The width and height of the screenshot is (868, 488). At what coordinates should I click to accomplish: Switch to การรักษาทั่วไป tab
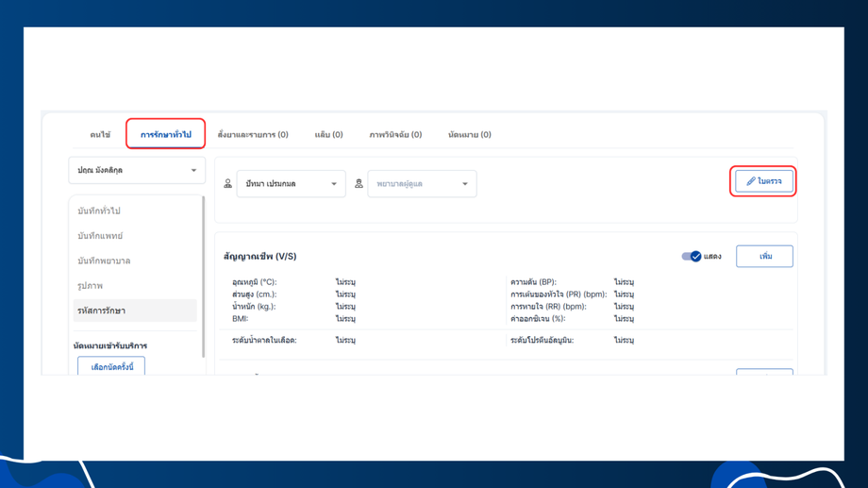pos(165,135)
